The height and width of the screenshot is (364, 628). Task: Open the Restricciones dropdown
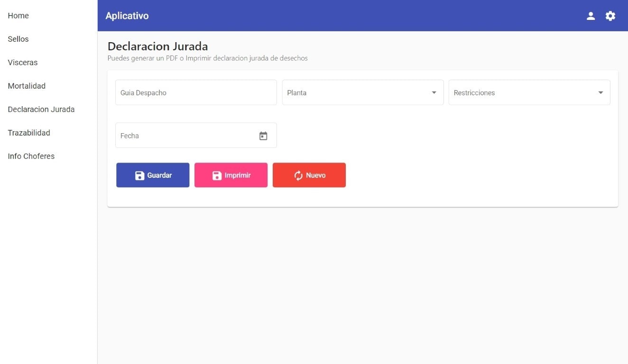tap(529, 92)
